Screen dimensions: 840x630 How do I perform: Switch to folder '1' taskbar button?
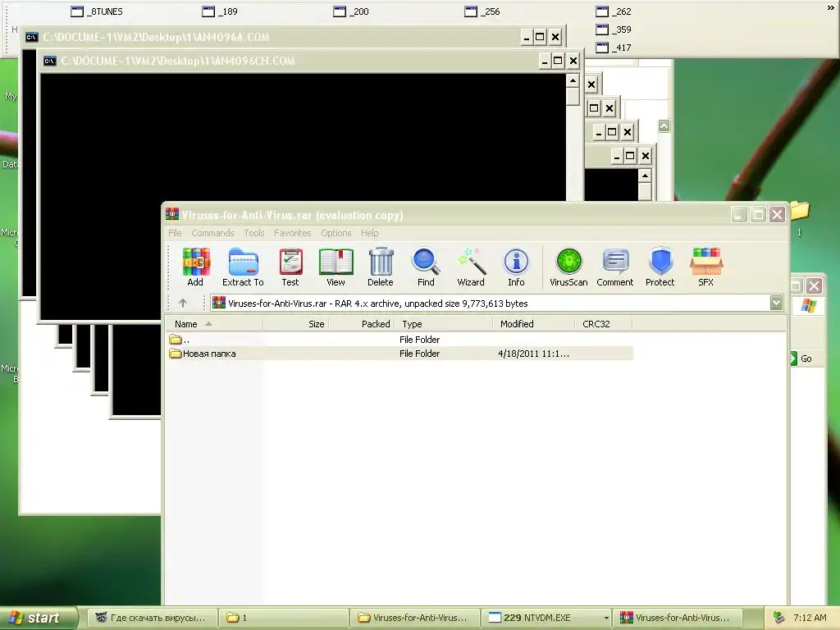pyautogui.click(x=283, y=618)
